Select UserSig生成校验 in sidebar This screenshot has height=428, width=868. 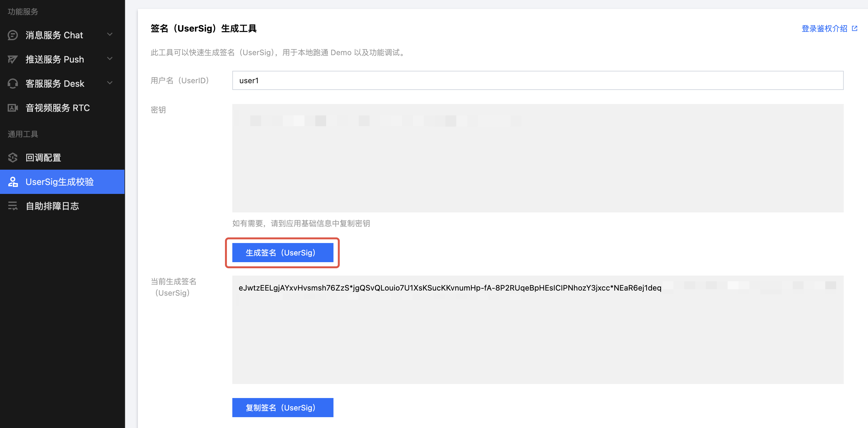point(60,182)
